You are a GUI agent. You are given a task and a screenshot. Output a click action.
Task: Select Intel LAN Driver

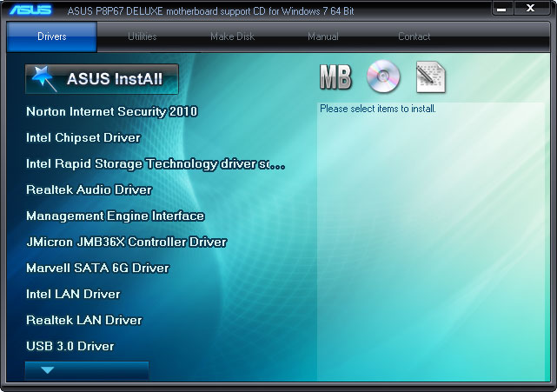(73, 295)
